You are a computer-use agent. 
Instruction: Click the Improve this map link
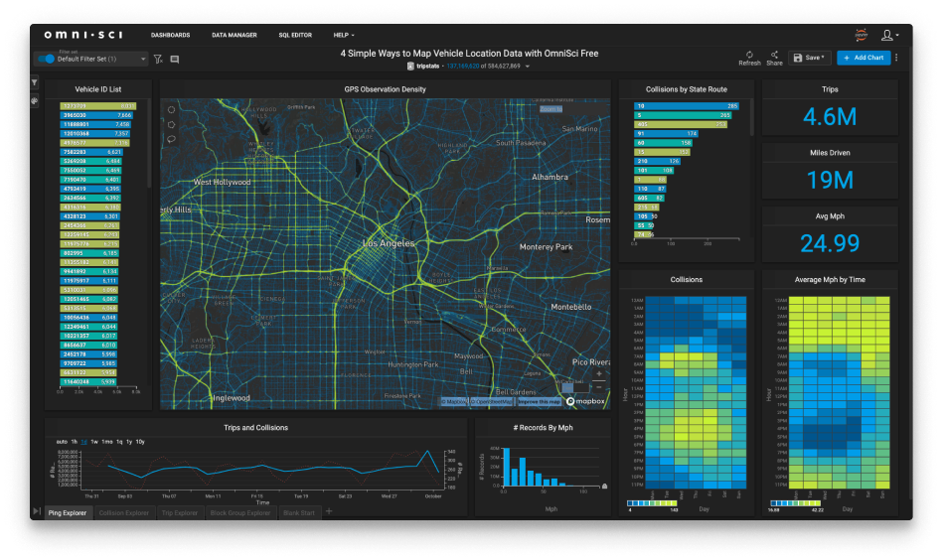tap(539, 401)
